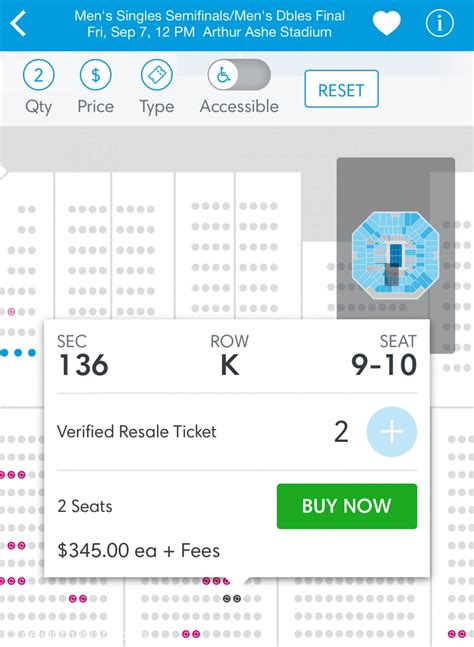Select pink seat pair in lower-left section
Image resolution: width=474 pixels, height=647 pixels.
pyautogui.click(x=78, y=598)
